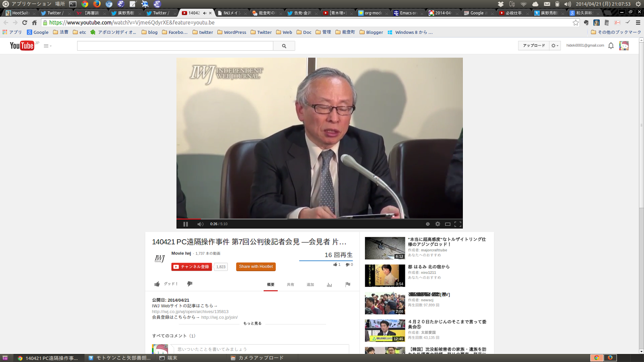Expand the YouTube guide menu

pos(47,46)
